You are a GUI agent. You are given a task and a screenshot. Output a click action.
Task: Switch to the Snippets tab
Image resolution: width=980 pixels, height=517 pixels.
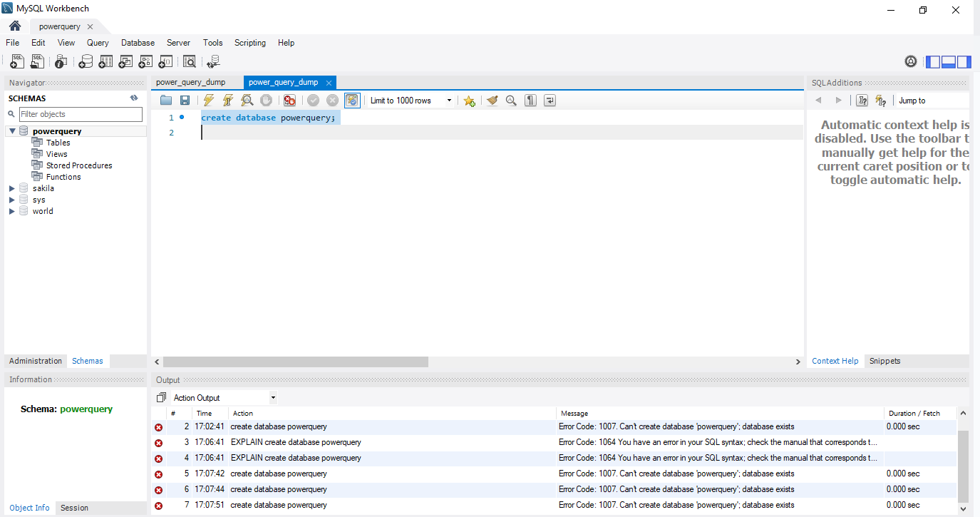884,361
